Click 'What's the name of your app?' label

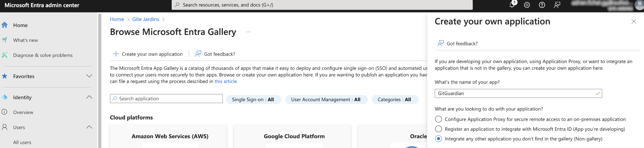[467, 82]
